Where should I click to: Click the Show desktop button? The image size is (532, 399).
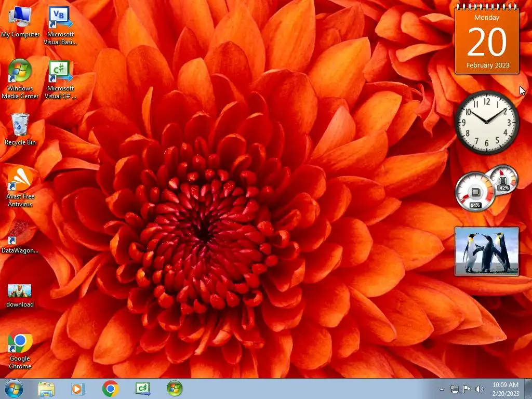[528, 389]
